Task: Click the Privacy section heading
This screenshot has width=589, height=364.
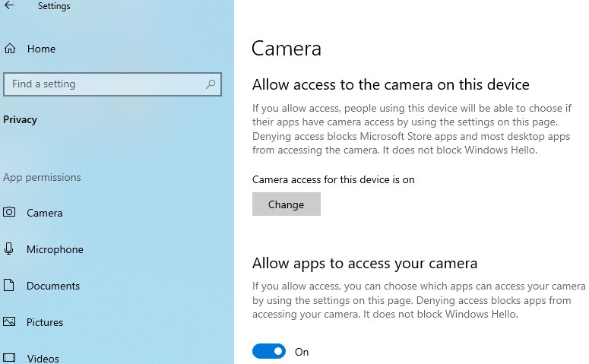Action: pos(20,119)
